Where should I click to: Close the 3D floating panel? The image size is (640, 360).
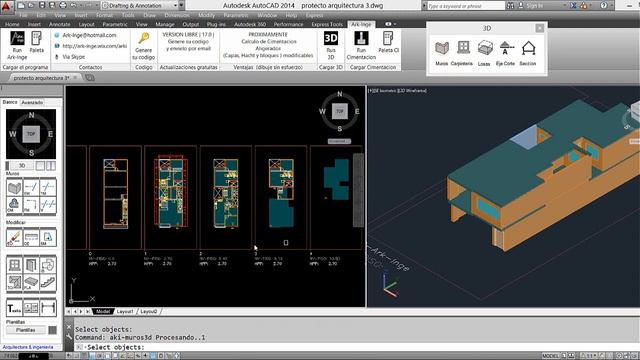click(540, 28)
